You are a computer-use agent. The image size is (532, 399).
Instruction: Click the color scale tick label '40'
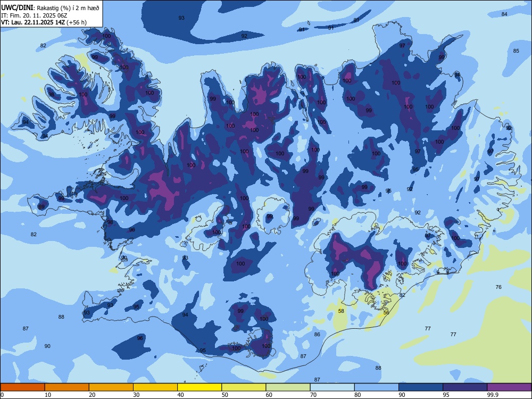181,395
